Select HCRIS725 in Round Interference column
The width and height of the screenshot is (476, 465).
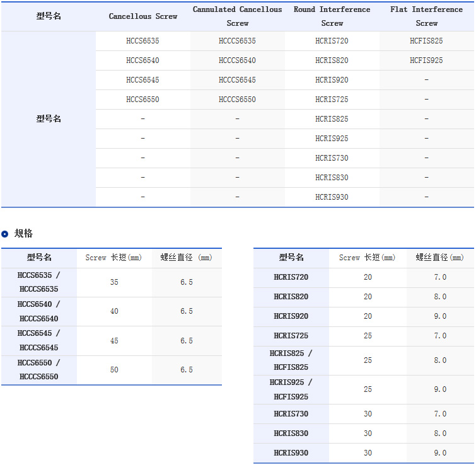click(332, 100)
